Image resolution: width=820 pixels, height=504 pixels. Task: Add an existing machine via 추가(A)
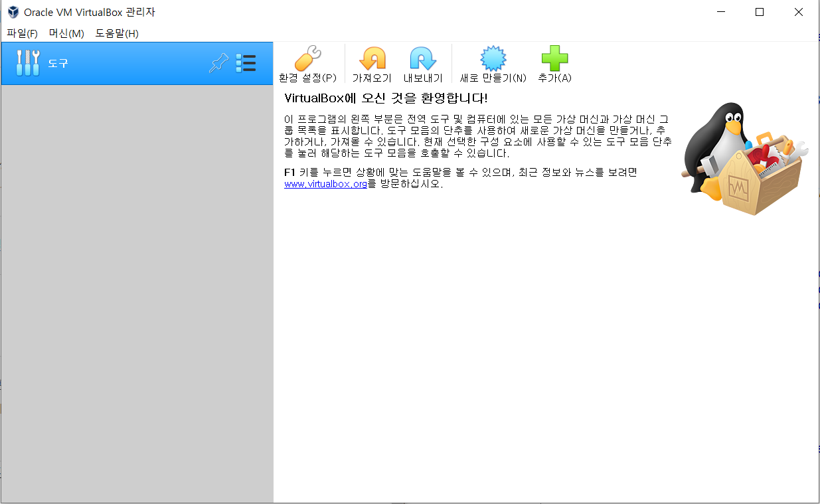click(x=554, y=64)
